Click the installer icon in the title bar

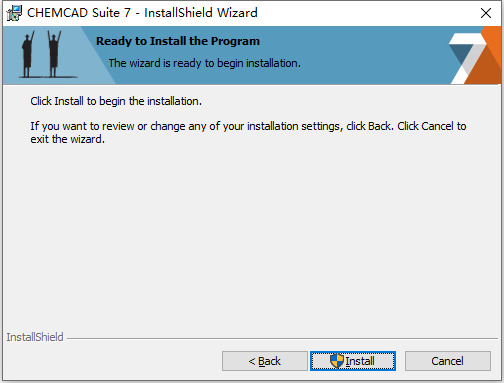(x=14, y=13)
